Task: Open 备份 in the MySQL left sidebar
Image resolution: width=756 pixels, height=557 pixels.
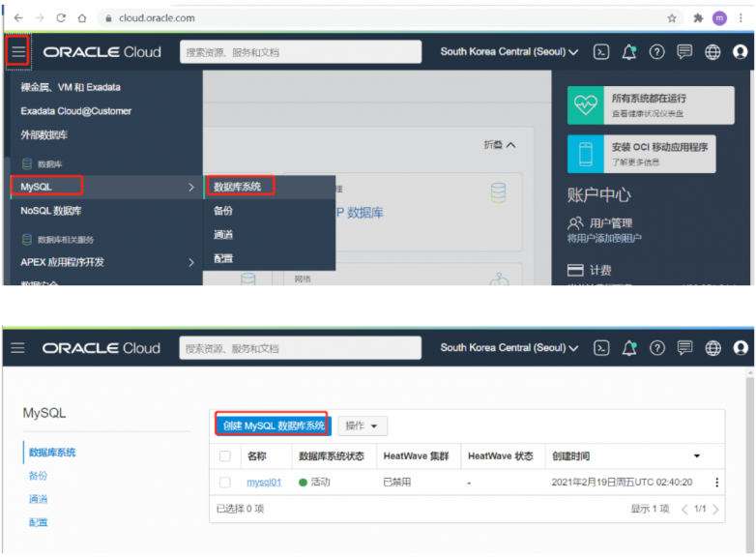Action: tap(38, 476)
